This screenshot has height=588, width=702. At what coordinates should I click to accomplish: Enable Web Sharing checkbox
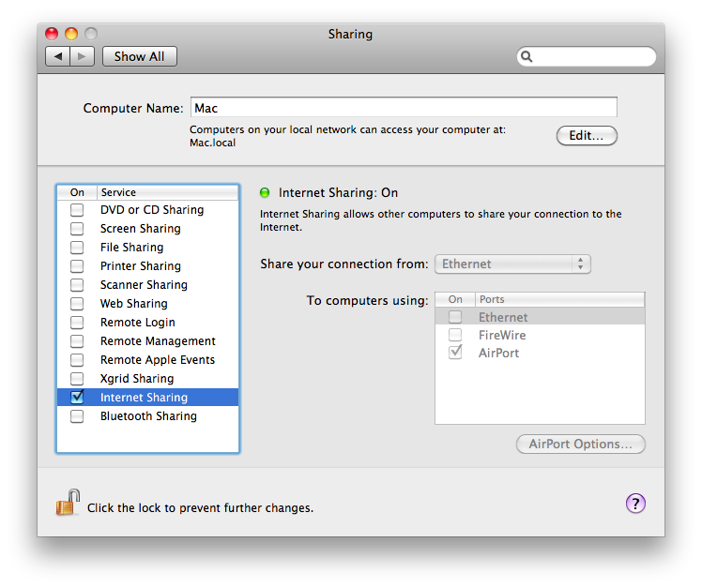tap(77, 304)
